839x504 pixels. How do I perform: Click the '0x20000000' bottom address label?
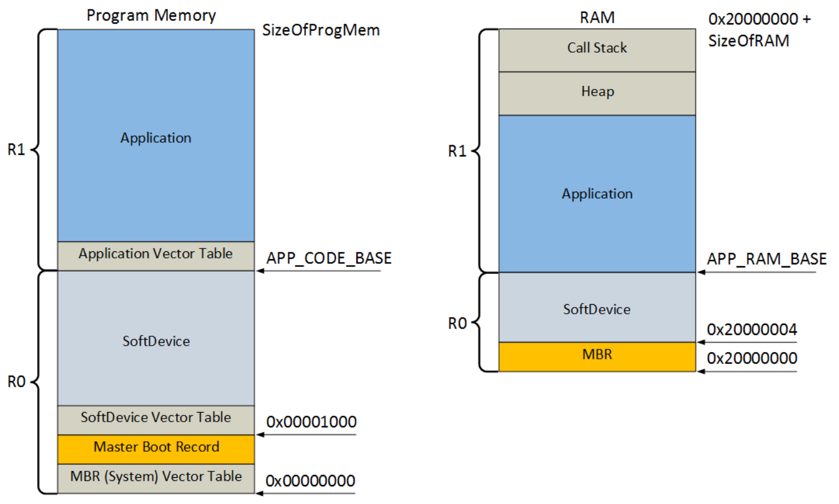pos(752,359)
